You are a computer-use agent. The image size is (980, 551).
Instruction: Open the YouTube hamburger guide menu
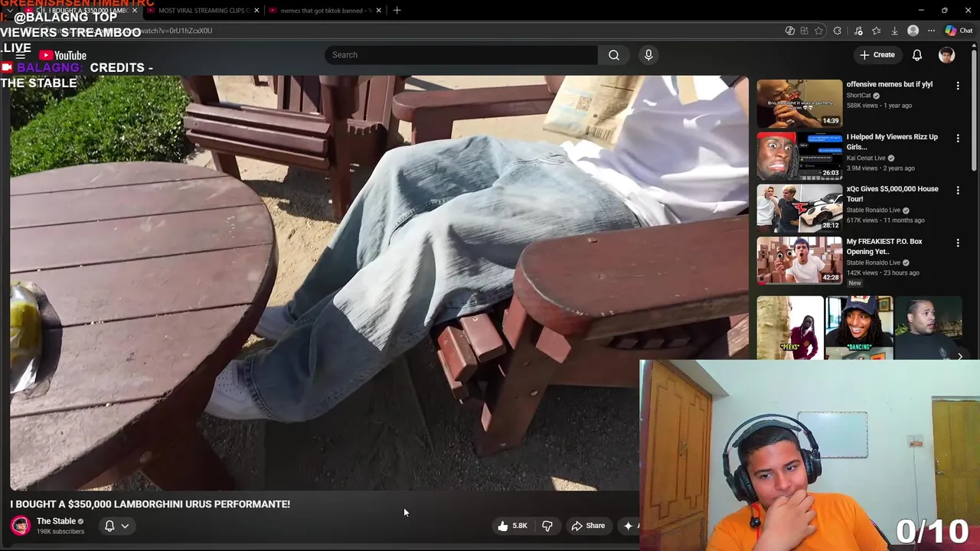21,55
